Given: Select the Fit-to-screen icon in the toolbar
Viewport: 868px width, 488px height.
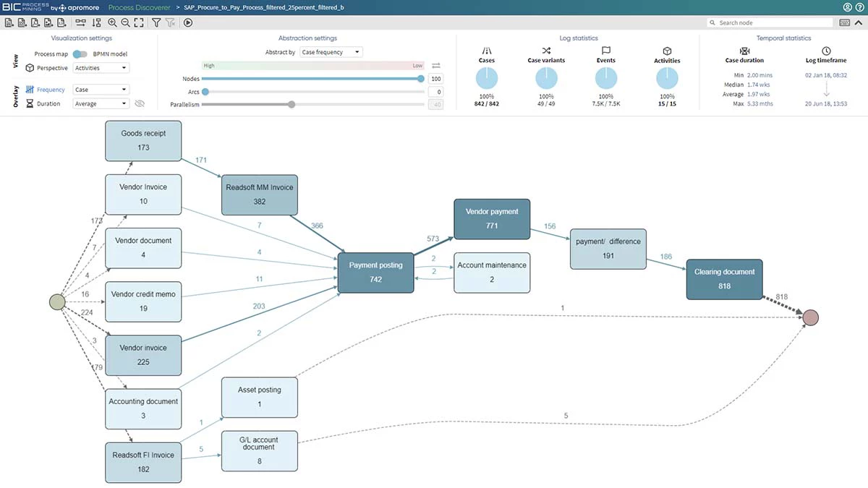Looking at the screenshot, I should pos(140,22).
